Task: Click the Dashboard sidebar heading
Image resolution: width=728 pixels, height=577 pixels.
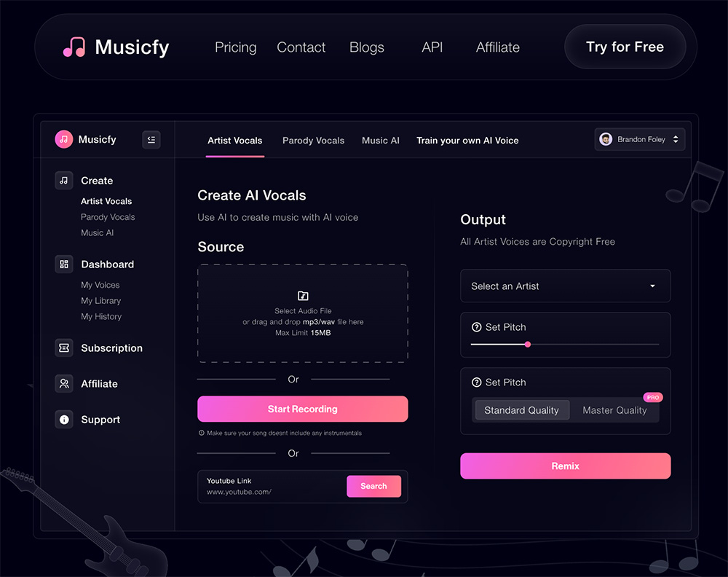Action: click(x=108, y=264)
